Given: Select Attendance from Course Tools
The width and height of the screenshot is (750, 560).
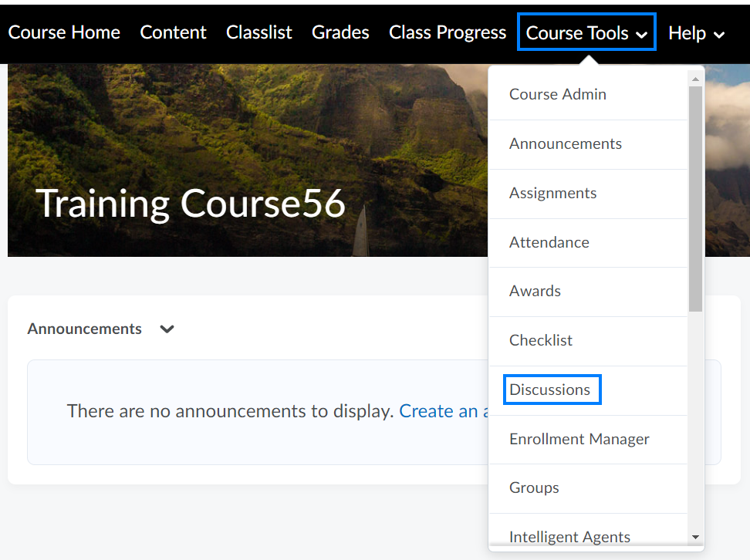Looking at the screenshot, I should coord(549,242).
